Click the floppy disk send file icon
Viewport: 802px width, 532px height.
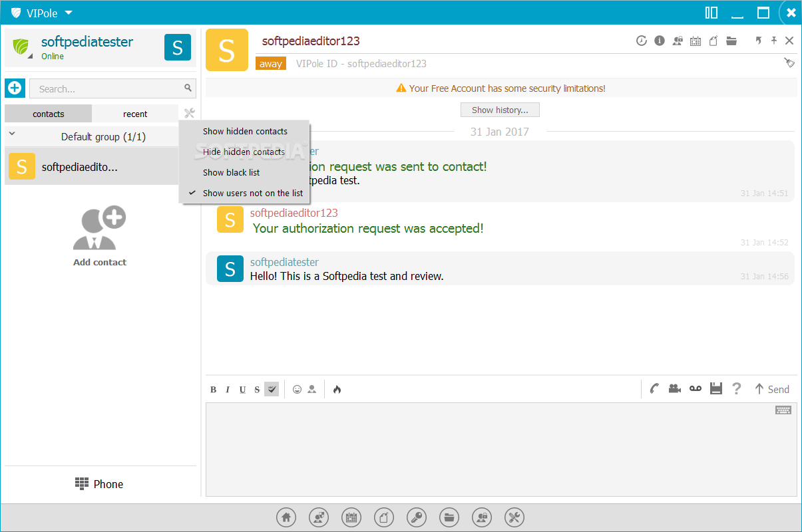(716, 389)
